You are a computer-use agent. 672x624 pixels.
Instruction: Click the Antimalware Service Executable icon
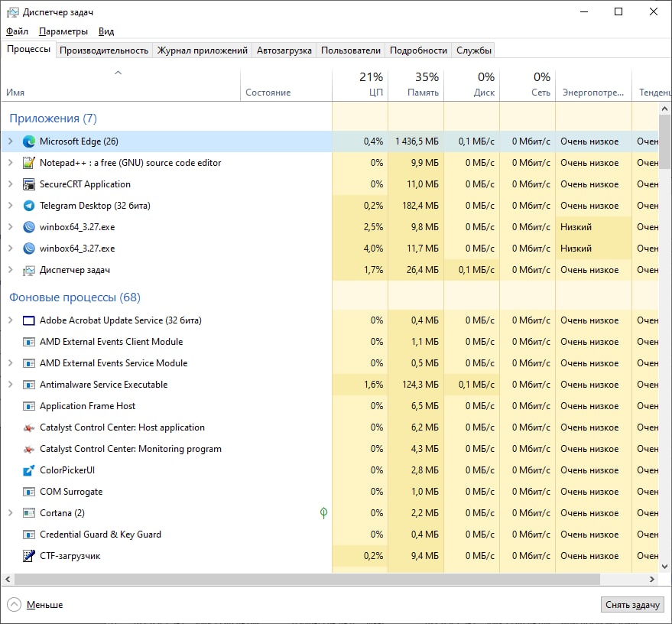29,385
